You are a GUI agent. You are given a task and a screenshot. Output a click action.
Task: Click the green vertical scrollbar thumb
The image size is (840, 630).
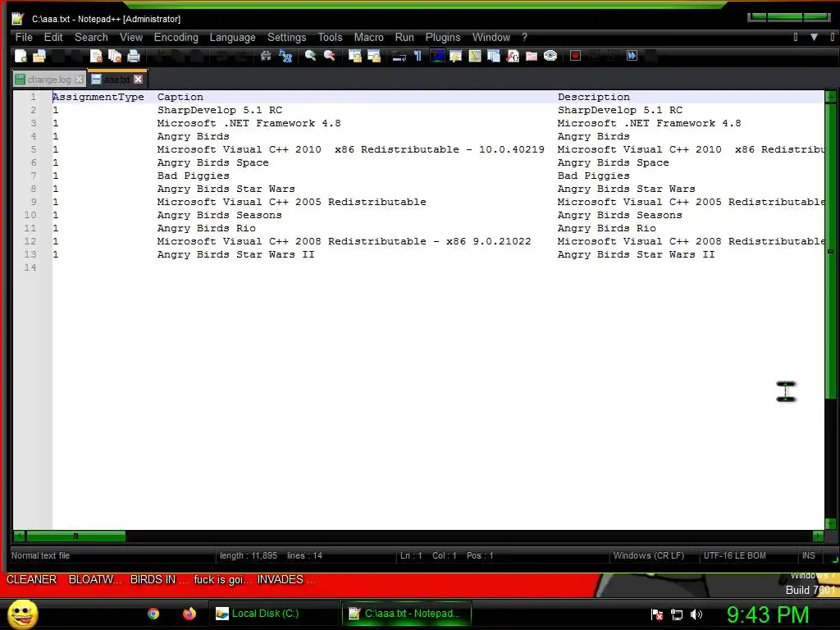pyautogui.click(x=830, y=251)
